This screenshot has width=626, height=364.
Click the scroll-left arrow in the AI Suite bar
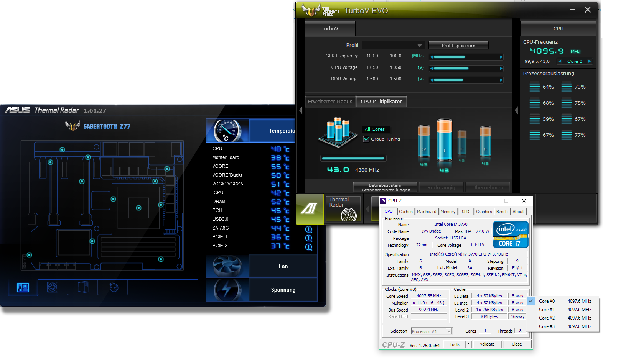coord(367,209)
